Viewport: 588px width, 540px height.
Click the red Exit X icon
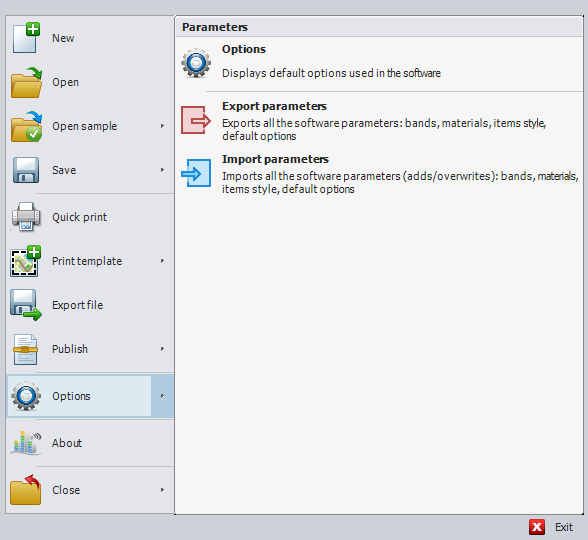pyautogui.click(x=537, y=527)
